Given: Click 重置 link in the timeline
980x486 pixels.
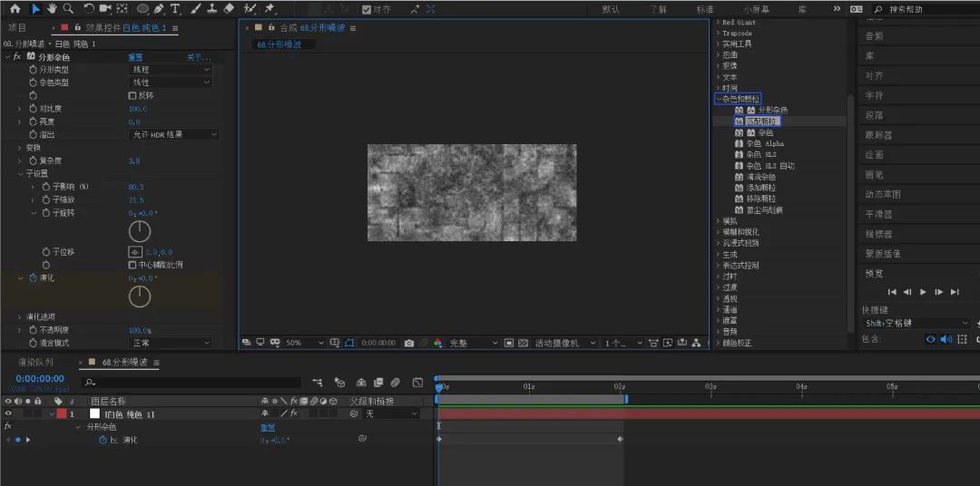Looking at the screenshot, I should 268,428.
